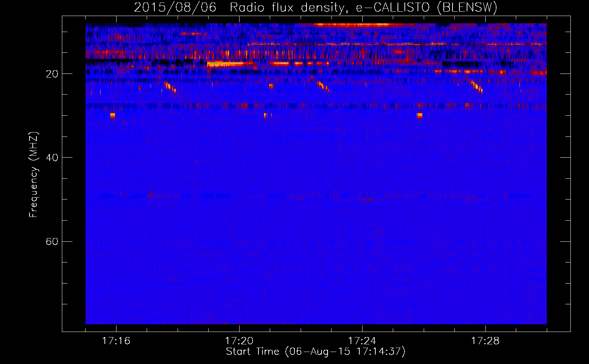
Task: Click the 17:20 time tick label
Action: click(x=239, y=341)
